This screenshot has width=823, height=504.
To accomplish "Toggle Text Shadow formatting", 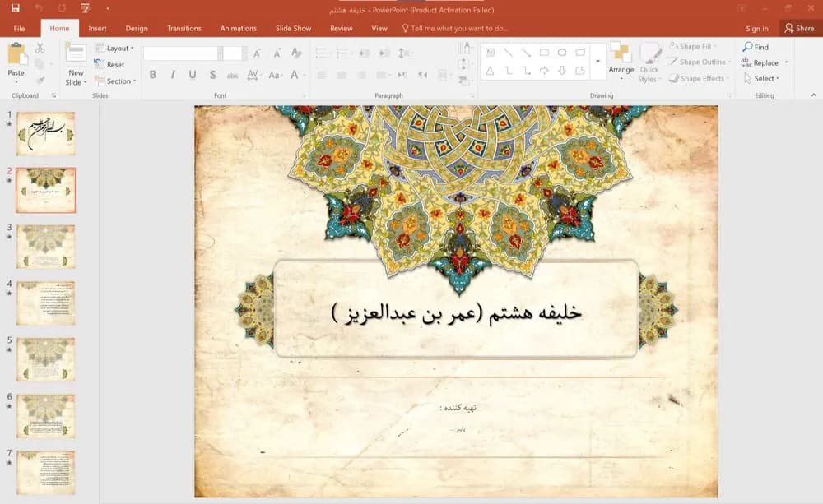I will pyautogui.click(x=212, y=75).
